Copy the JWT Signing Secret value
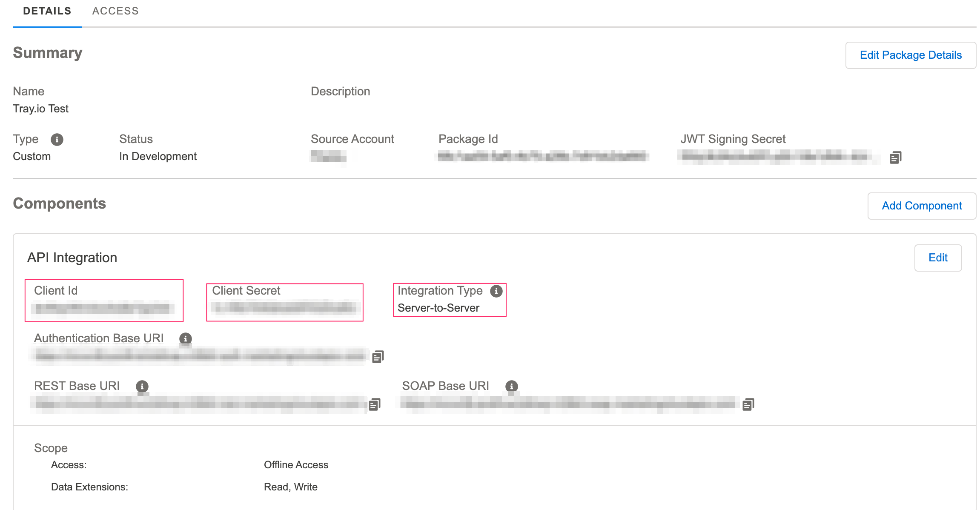The width and height of the screenshot is (980, 510). (x=895, y=157)
